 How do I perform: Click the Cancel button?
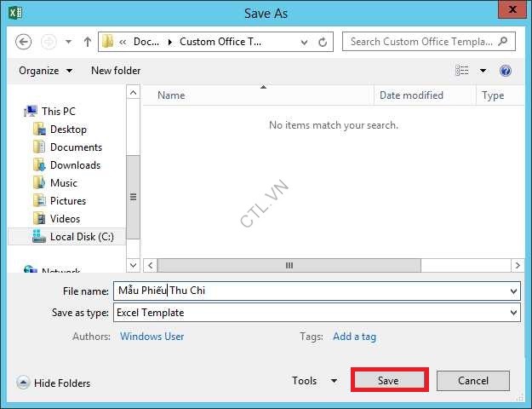click(x=473, y=381)
